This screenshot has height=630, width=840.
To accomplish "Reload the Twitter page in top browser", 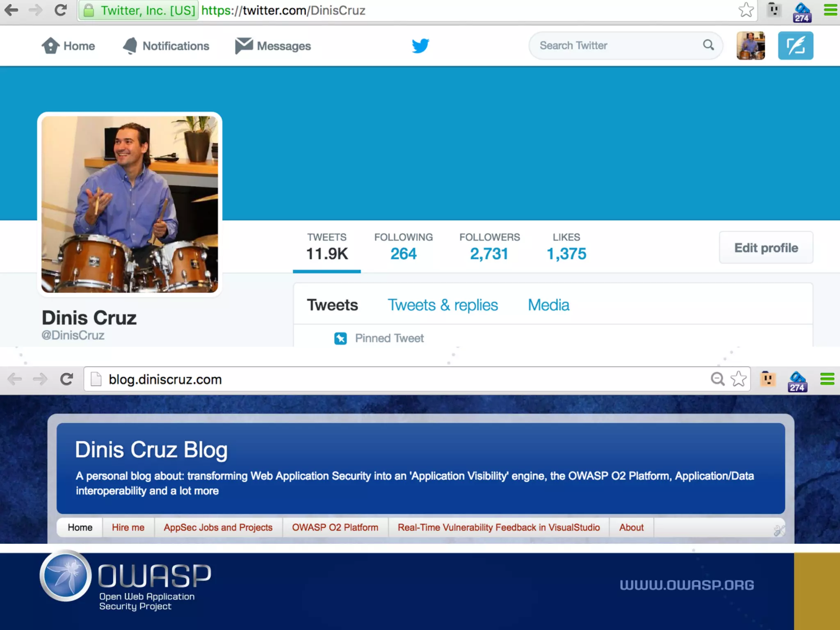I will [61, 10].
